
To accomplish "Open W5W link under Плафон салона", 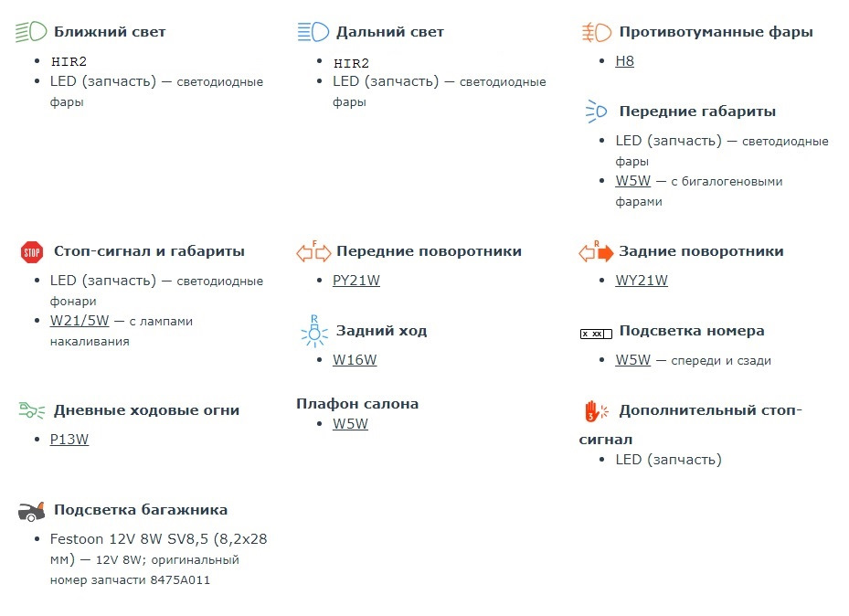I will [x=350, y=424].
